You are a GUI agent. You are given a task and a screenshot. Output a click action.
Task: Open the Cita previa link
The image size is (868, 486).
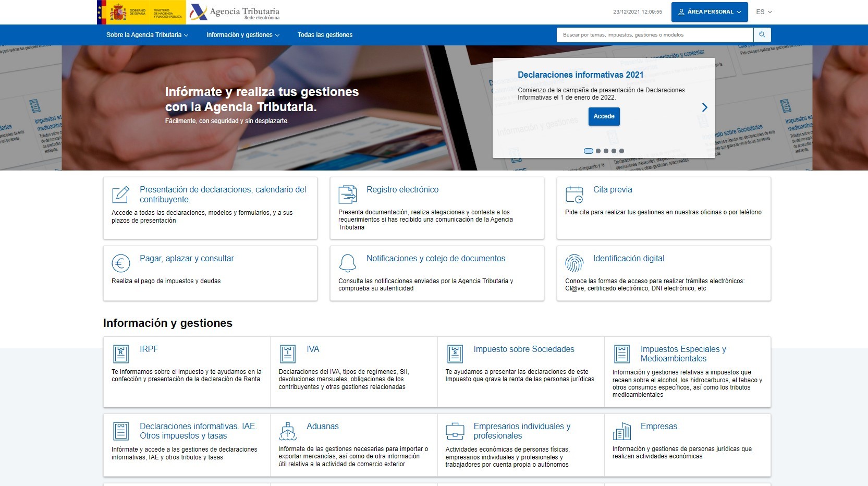pos(613,190)
